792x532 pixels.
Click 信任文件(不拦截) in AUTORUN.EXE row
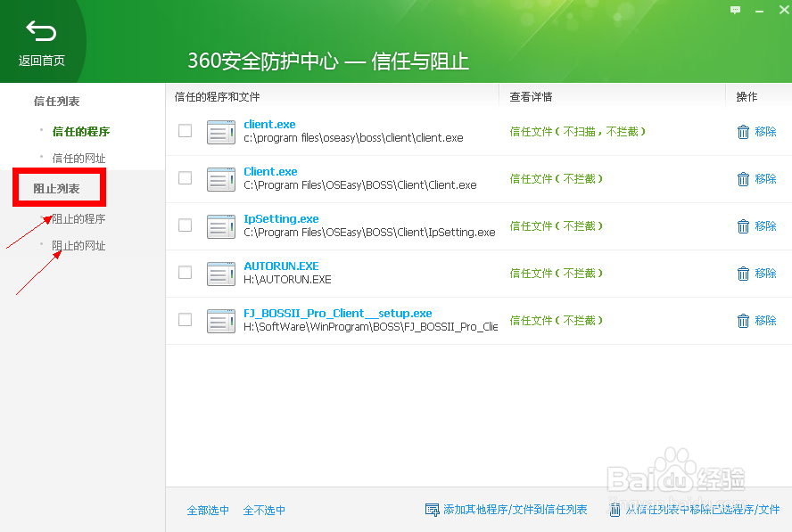pos(556,273)
